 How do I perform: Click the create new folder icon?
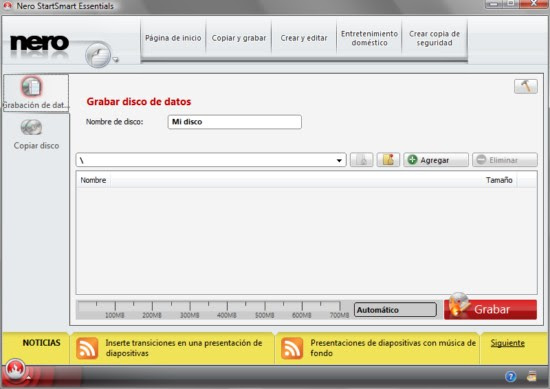pos(388,160)
